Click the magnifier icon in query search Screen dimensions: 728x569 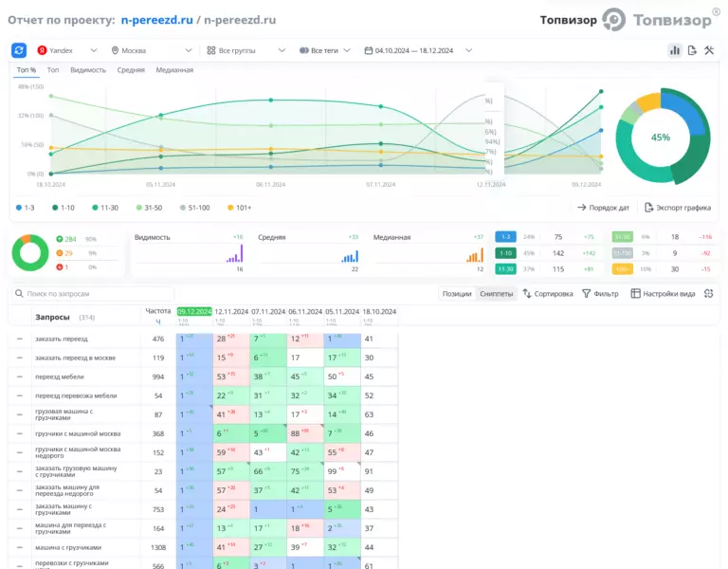pyautogui.click(x=19, y=294)
